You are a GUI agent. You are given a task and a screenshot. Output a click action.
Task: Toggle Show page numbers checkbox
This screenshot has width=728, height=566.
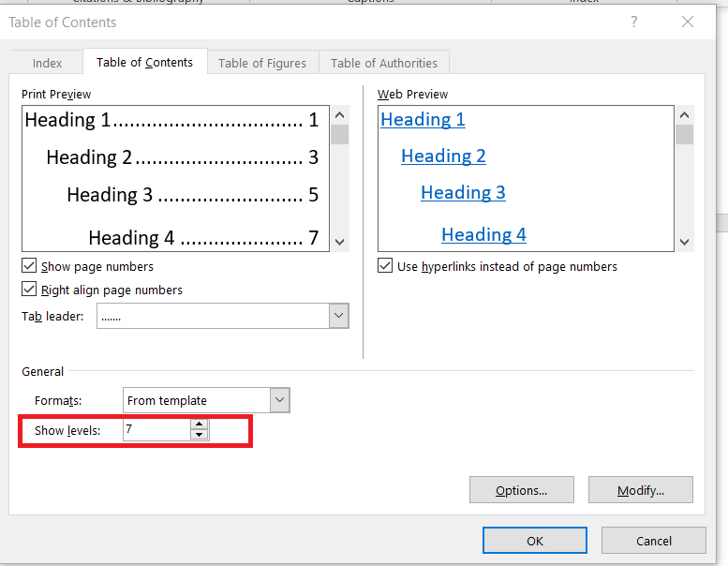29,266
